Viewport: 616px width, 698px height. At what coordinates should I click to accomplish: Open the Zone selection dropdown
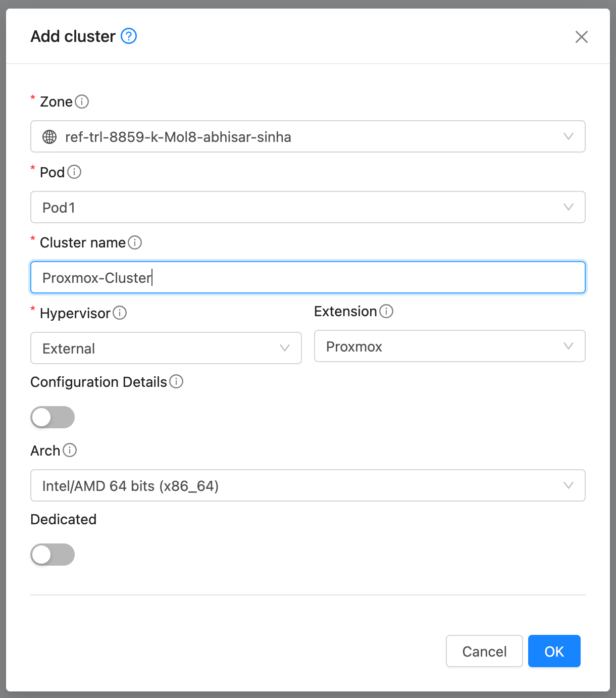point(569,136)
